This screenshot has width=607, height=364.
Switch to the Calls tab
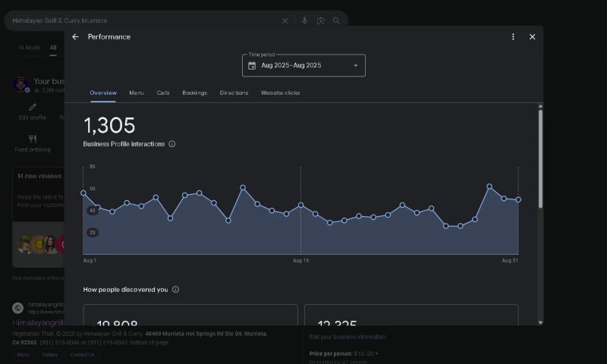tap(163, 93)
